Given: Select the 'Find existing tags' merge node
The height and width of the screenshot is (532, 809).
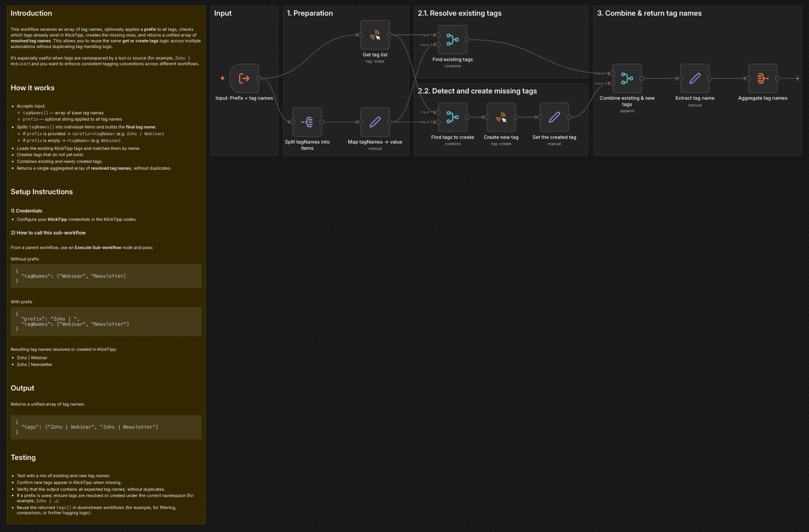Looking at the screenshot, I should click(452, 40).
